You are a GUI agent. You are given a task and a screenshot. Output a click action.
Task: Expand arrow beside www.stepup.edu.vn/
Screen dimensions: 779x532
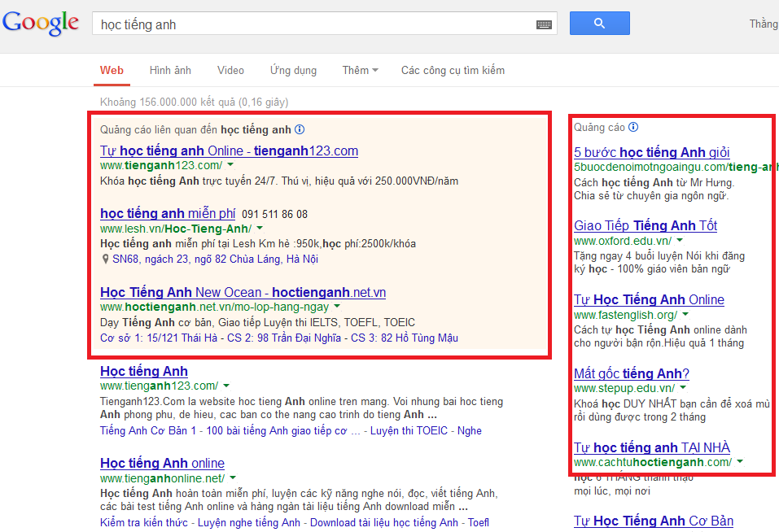point(683,387)
